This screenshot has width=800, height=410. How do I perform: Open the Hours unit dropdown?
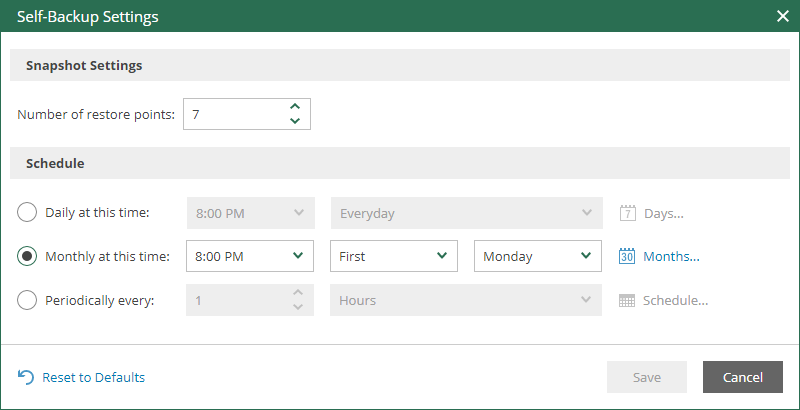point(466,300)
